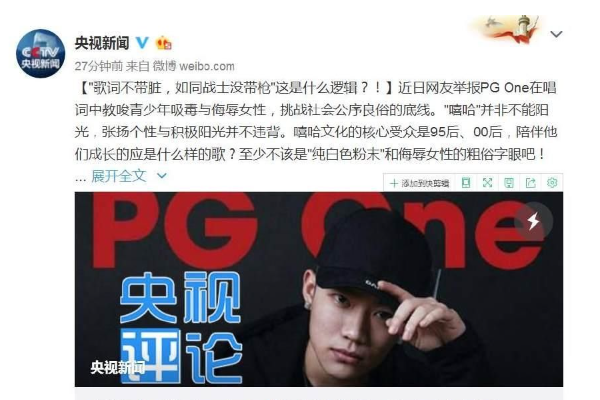
Task: Open the 央视新闻 account name link
Action: tap(102, 43)
